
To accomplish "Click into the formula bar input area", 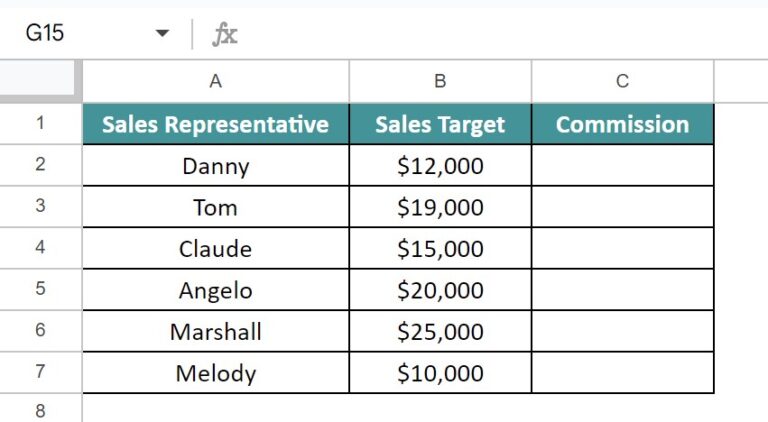I will point(504,34).
